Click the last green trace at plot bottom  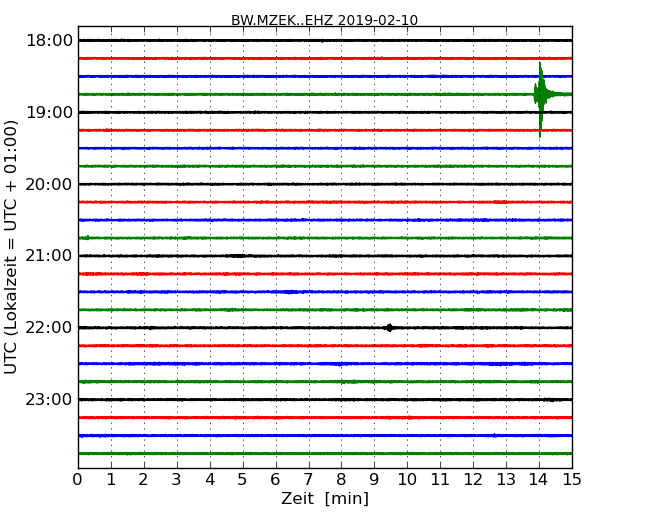click(324, 453)
